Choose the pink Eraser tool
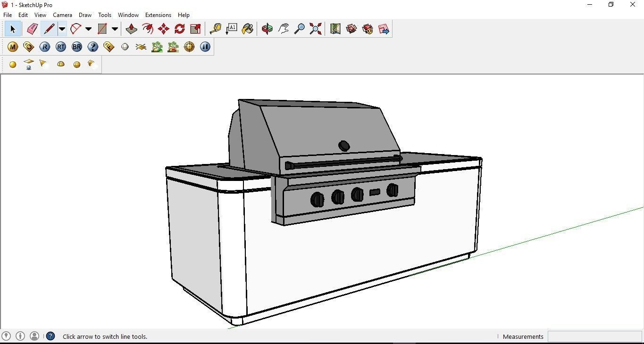Screen dimensions: 644x344 (32, 29)
